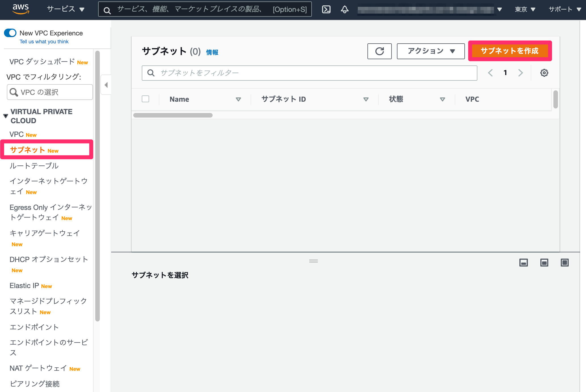
Task: Collapse the side navigation panel arrow
Action: pos(106,85)
